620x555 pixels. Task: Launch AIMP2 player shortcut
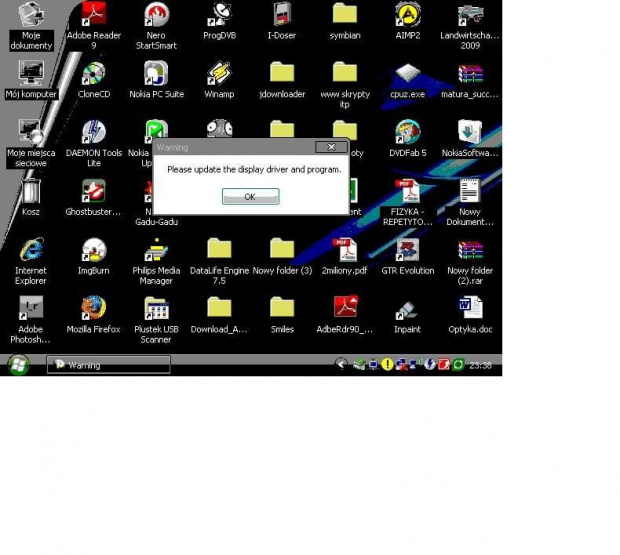(407, 16)
